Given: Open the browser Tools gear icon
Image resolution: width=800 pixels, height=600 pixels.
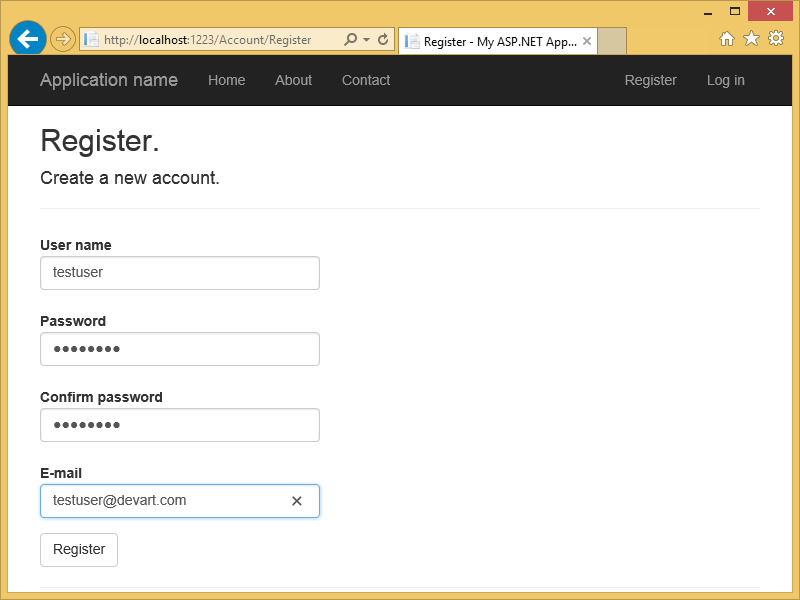Looking at the screenshot, I should coord(775,39).
